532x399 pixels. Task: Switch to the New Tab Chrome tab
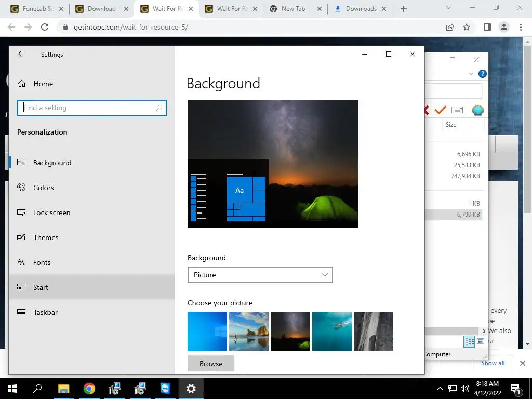[x=293, y=9]
